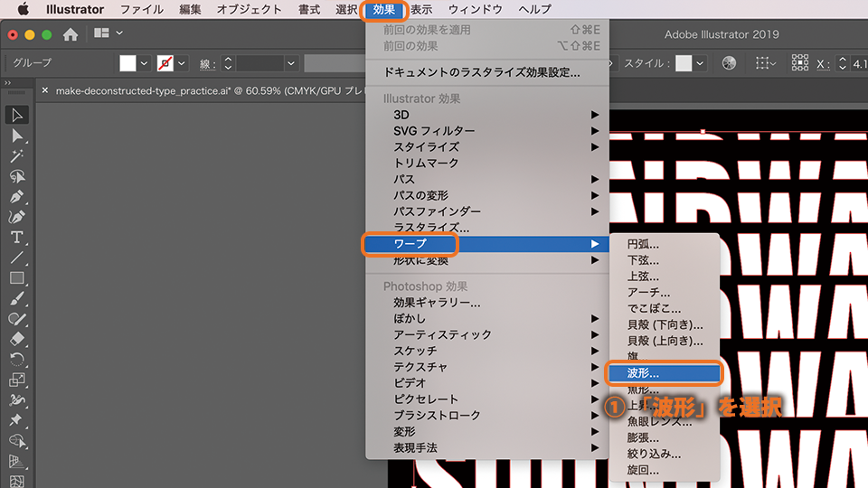Viewport: 868px width, 488px height.
Task: Click the white fill color swatch
Action: click(x=127, y=63)
